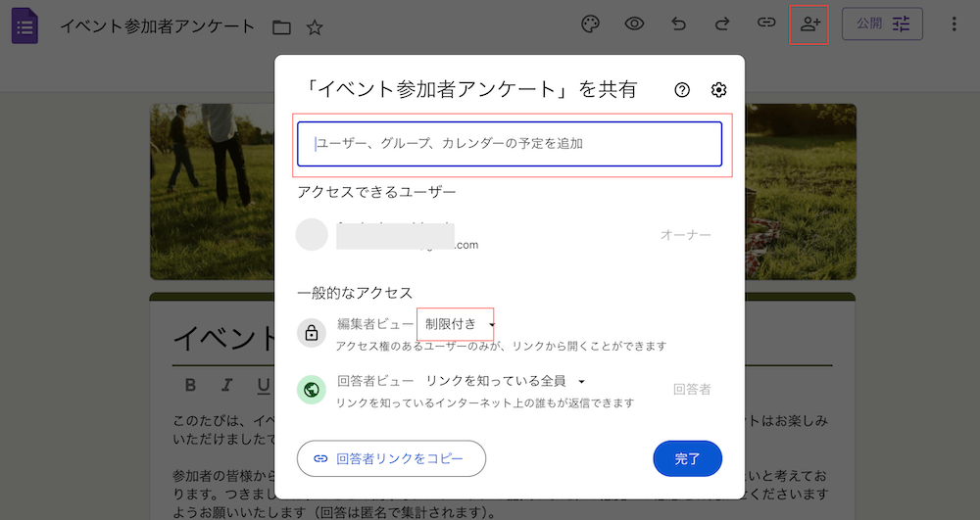Click the アクセス権のあるユーザーのみ description text

tap(501, 346)
